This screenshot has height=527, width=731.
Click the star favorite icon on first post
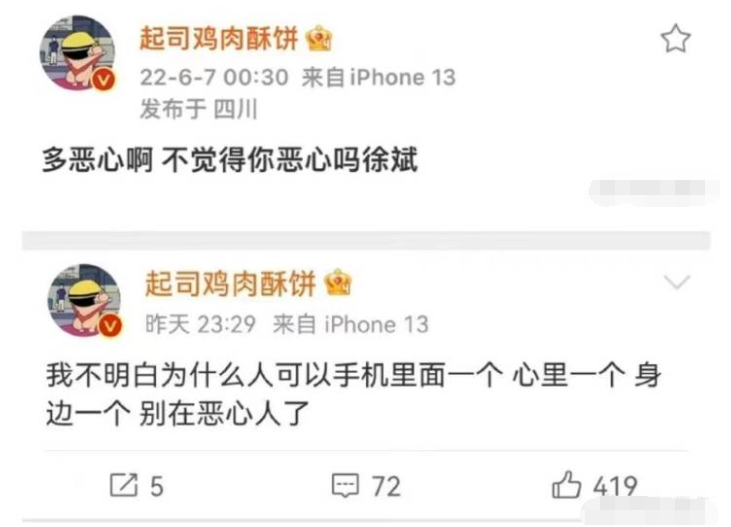pos(675,39)
